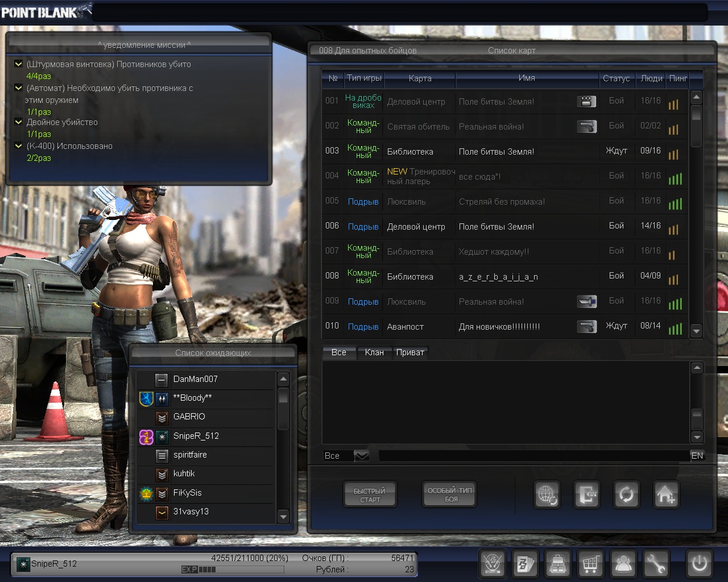Sort rooms by 'Люди' column header
This screenshot has width=728, height=582.
(x=651, y=78)
